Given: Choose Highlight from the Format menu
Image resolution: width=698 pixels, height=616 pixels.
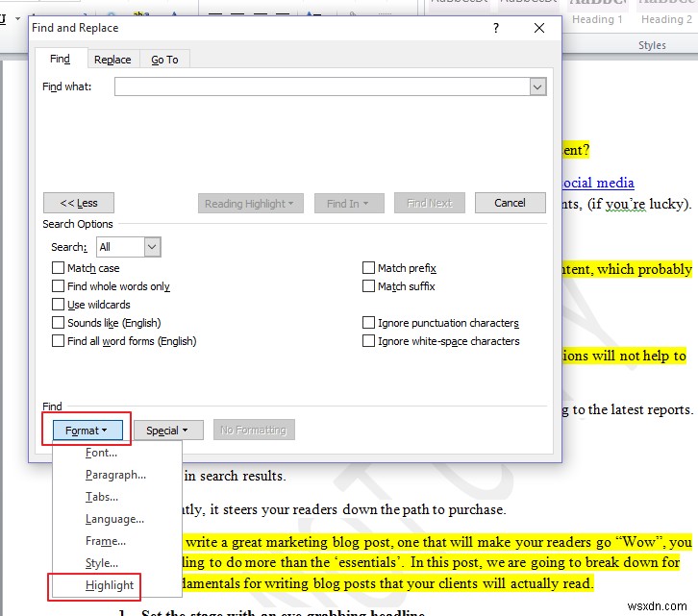Looking at the screenshot, I should pos(117,585).
